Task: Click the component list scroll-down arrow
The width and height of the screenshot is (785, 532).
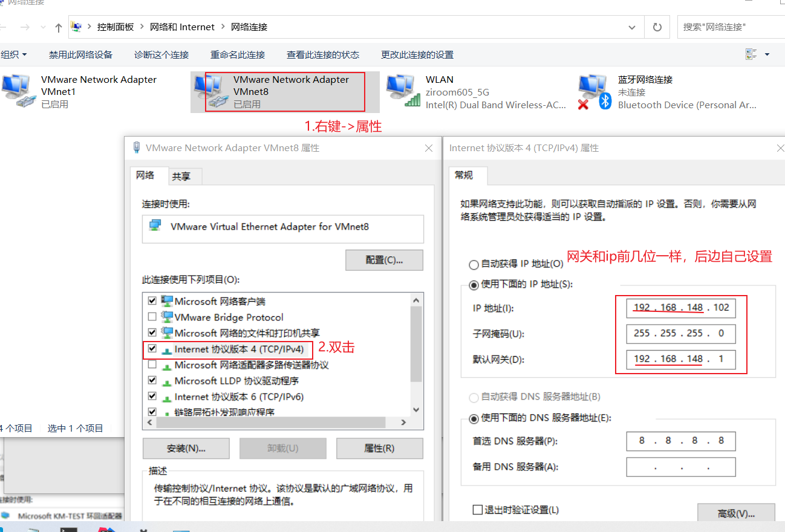Action: coord(415,410)
